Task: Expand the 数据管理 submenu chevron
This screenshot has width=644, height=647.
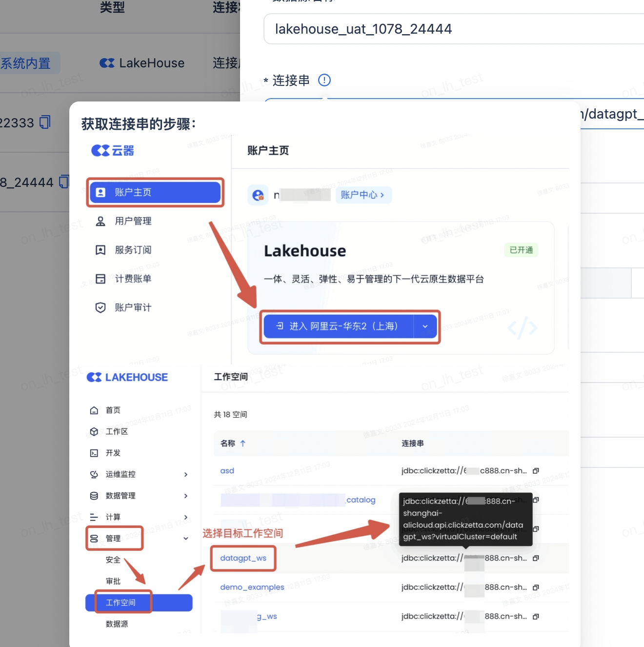Action: tap(186, 496)
